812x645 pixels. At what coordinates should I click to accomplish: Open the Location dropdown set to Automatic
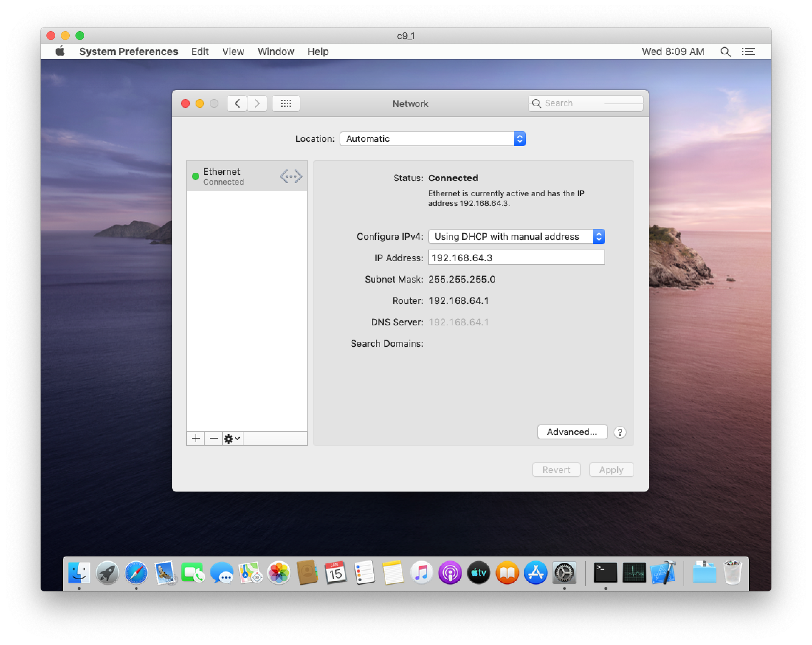(x=432, y=139)
